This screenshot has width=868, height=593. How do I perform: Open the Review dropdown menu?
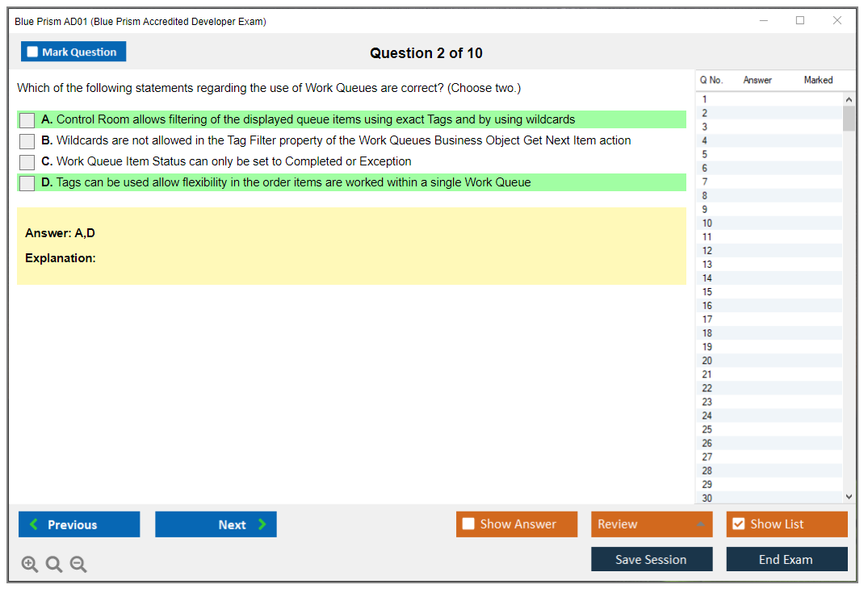651,524
